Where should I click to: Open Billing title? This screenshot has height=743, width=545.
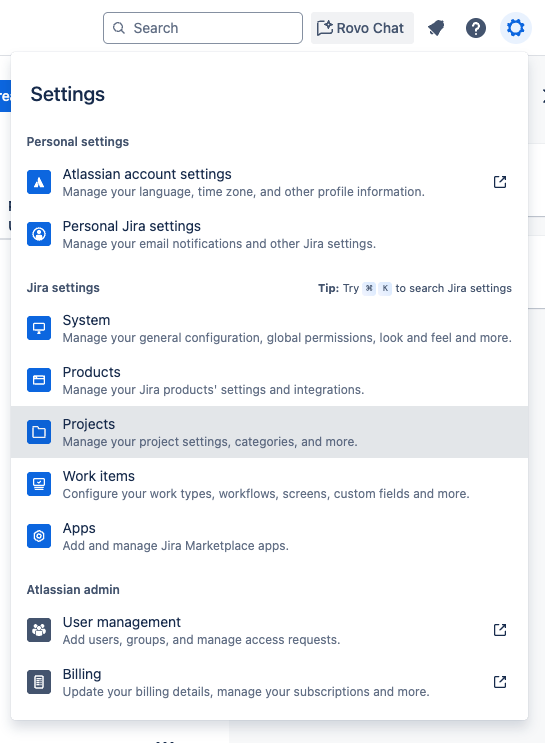(x=82, y=674)
